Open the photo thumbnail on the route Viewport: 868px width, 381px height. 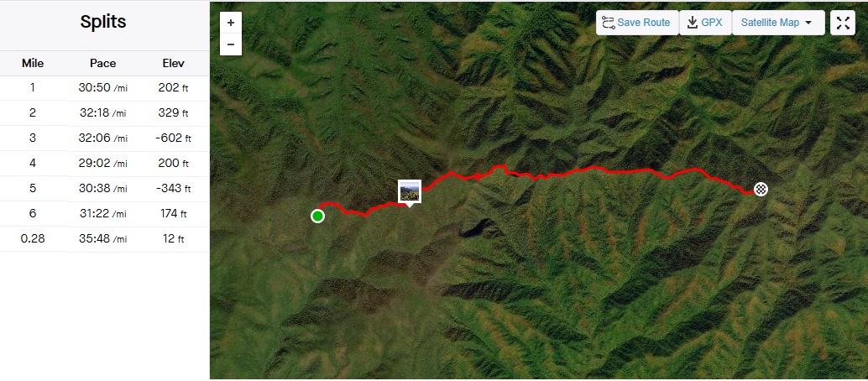click(x=410, y=191)
